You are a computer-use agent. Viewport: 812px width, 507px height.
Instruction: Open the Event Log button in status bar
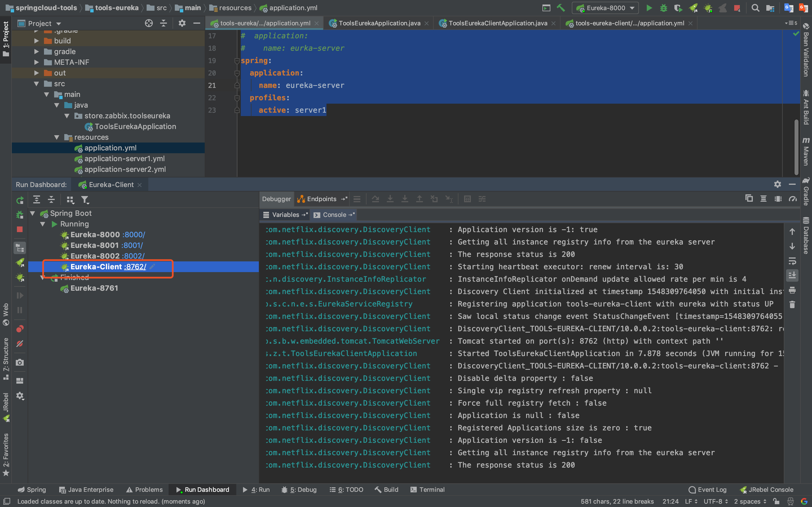pos(707,490)
